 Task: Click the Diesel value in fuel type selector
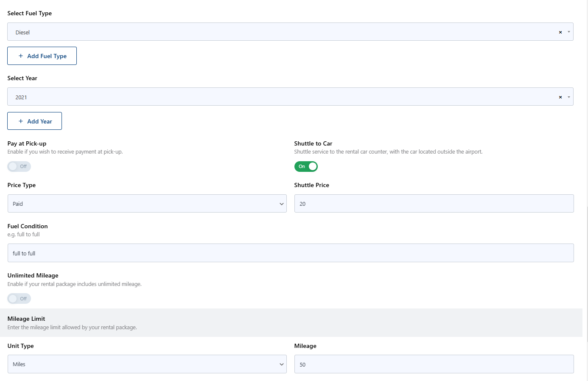click(22, 32)
